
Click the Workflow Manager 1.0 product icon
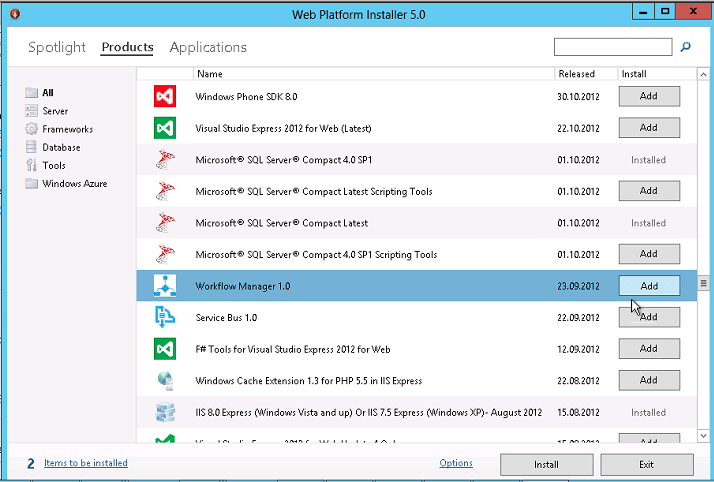165,286
